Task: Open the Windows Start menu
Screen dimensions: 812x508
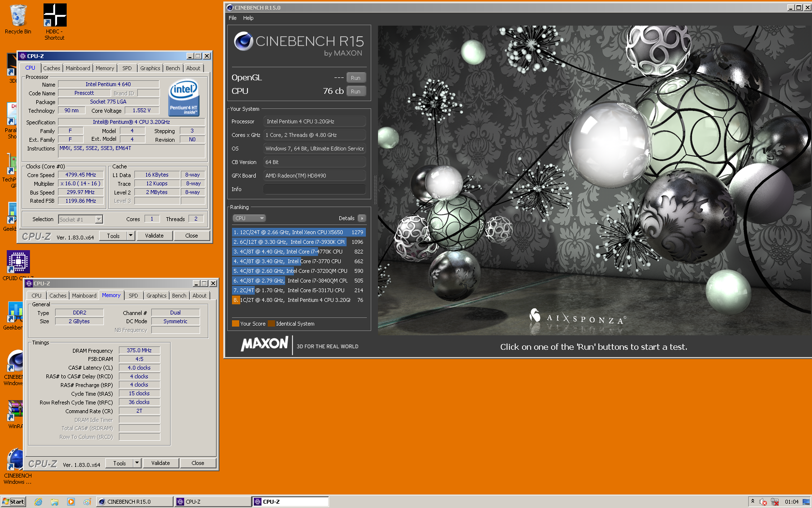Action: [14, 502]
